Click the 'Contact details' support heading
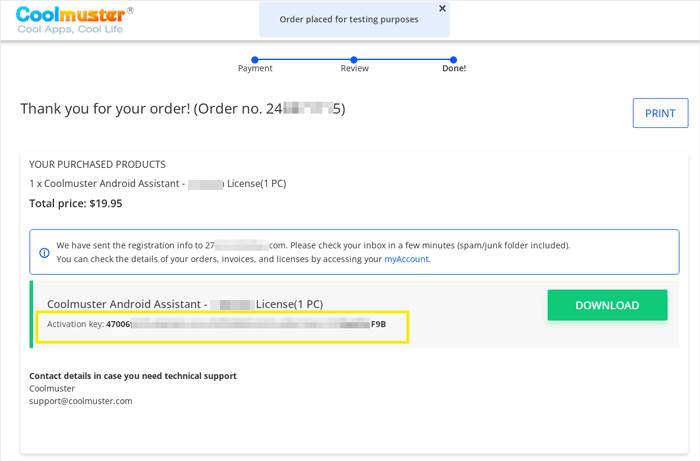 coord(133,376)
